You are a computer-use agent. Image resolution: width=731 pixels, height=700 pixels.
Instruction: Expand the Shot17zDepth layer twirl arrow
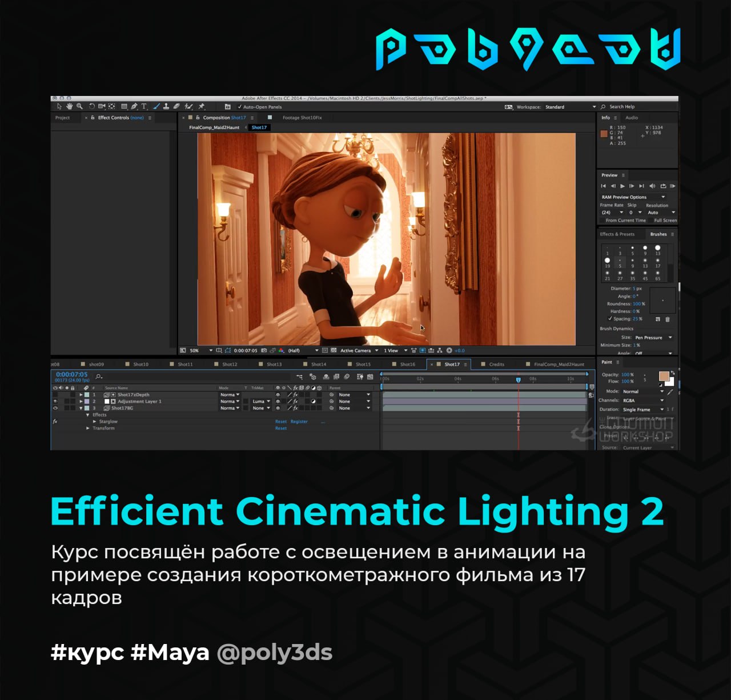[81, 395]
